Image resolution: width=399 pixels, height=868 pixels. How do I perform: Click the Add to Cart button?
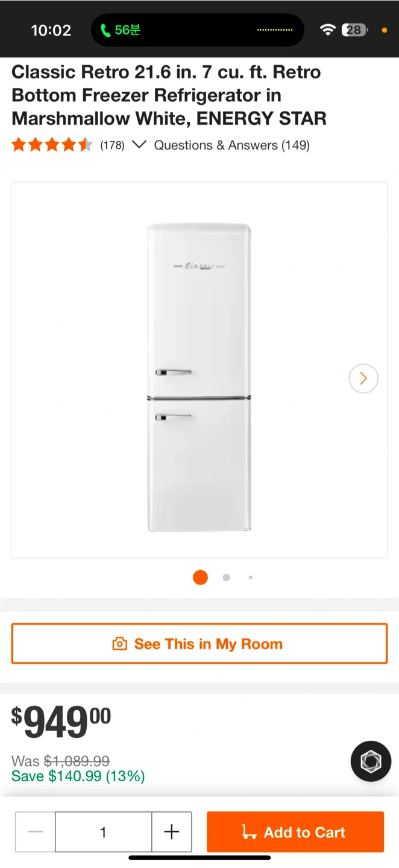pos(295,832)
